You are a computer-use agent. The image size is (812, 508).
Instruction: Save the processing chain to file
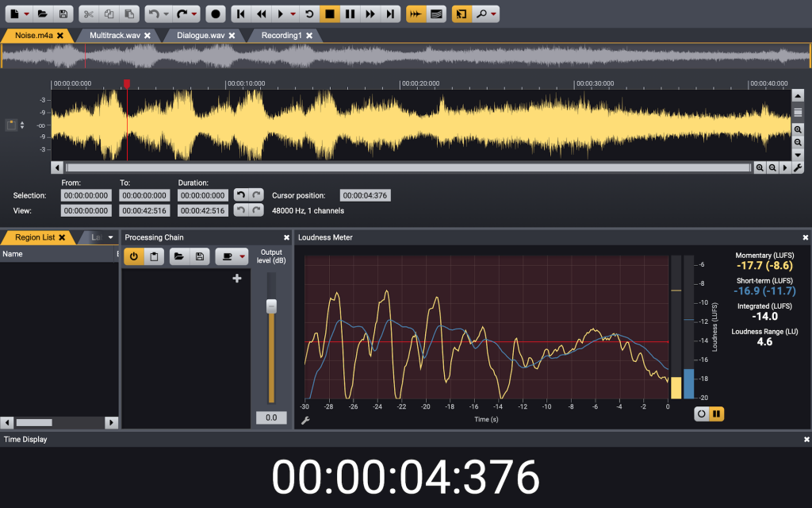pyautogui.click(x=200, y=256)
